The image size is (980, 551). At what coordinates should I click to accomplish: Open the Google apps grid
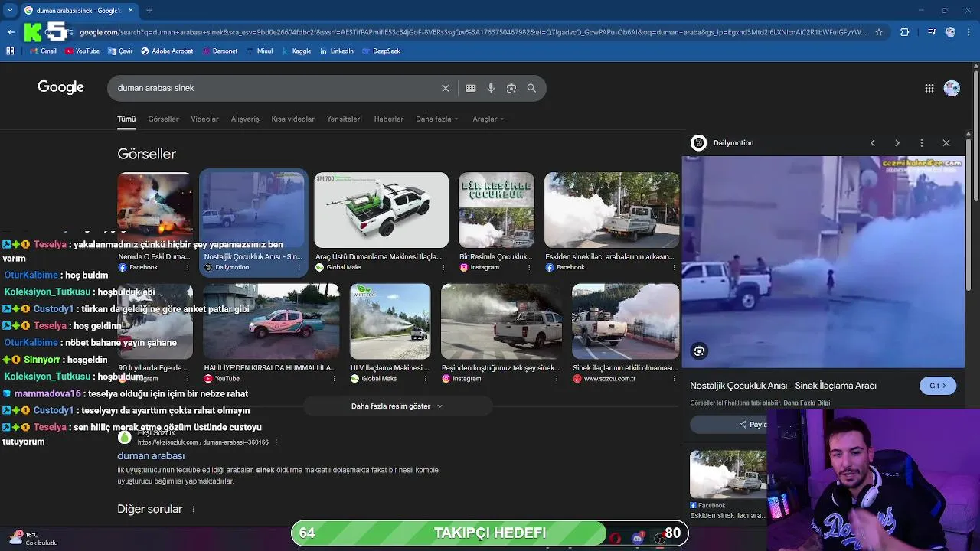point(929,88)
